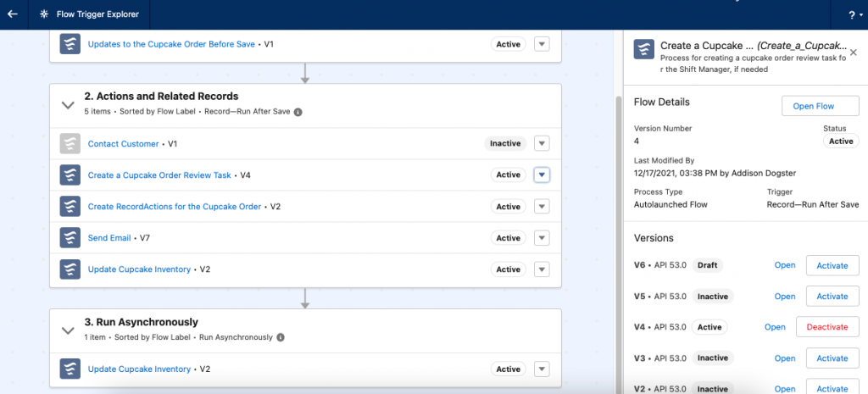The width and height of the screenshot is (868, 394).
Task: Open the Updates to the Cupcake Order Before Save link
Action: (x=171, y=44)
